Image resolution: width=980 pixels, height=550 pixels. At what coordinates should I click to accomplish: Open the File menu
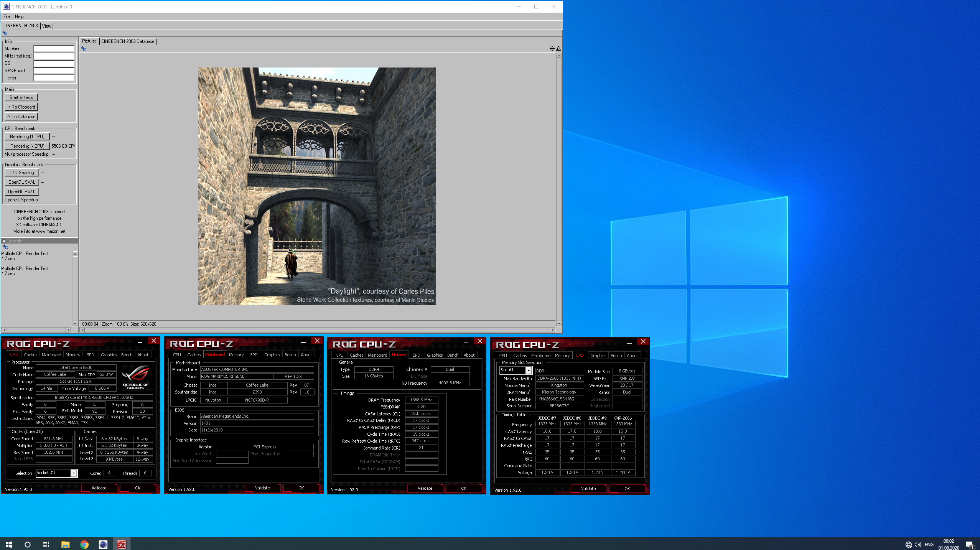pyautogui.click(x=7, y=16)
